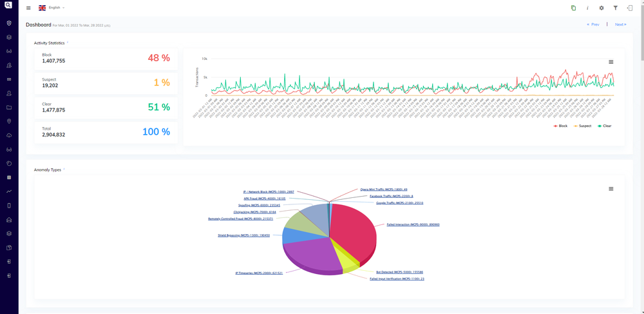Image resolution: width=644 pixels, height=314 pixels.
Task: Click the Suspect 1 % statistic card
Action: point(106,83)
